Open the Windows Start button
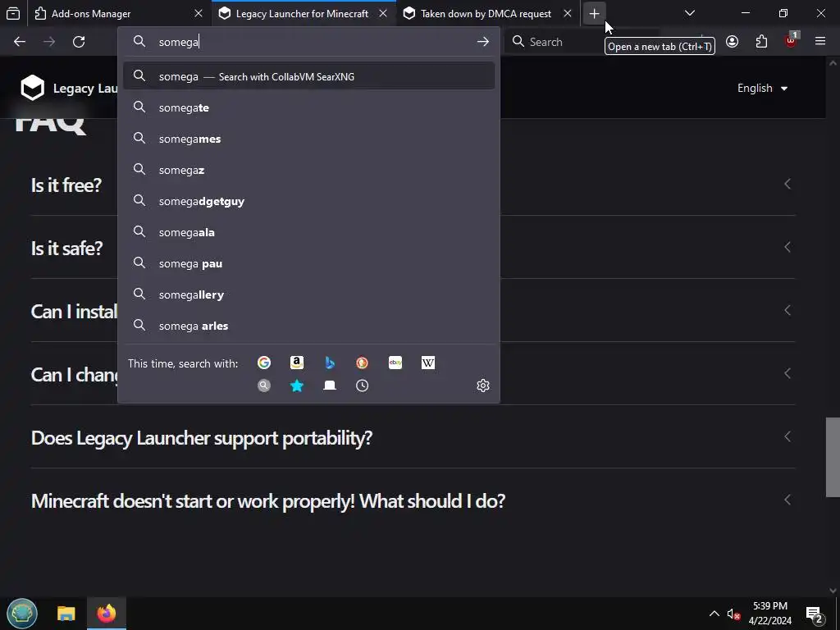This screenshot has width=840, height=630. point(22,614)
